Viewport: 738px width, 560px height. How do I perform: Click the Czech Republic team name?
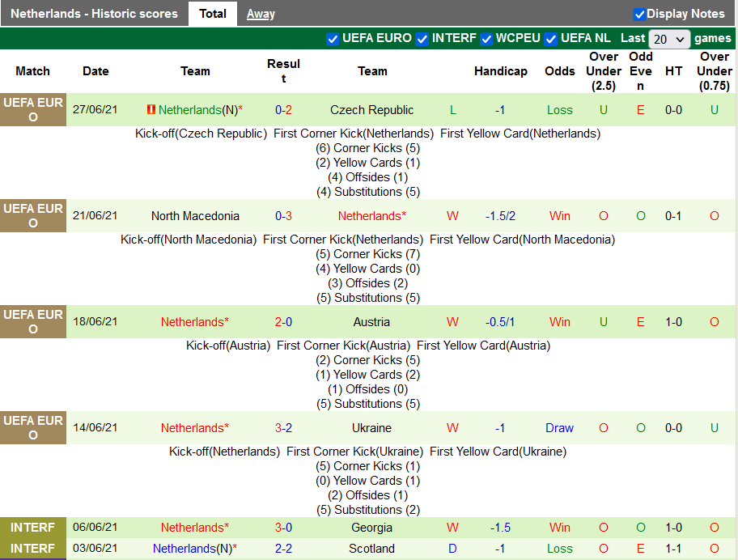tap(371, 110)
